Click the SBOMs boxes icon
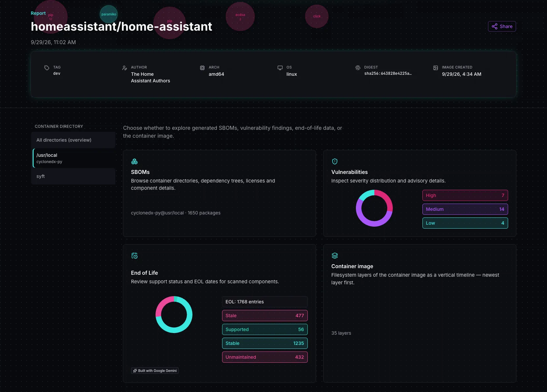Image resolution: width=547 pixels, height=392 pixels. pos(134,161)
